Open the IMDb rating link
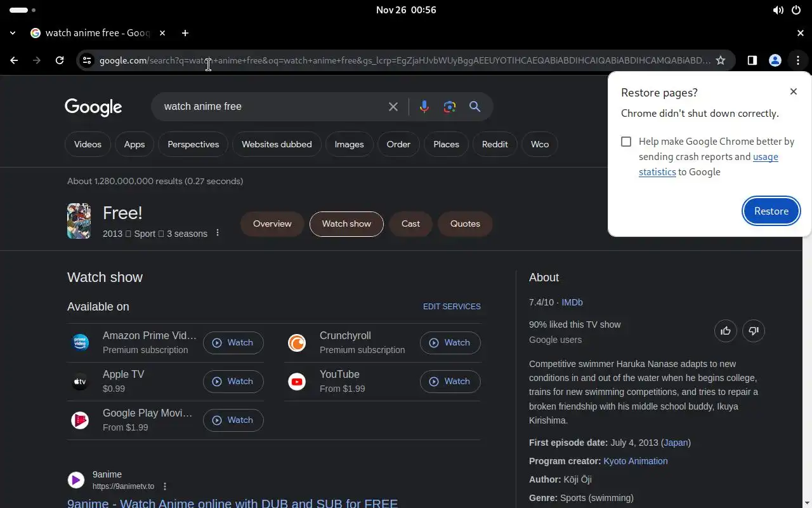 (x=572, y=303)
